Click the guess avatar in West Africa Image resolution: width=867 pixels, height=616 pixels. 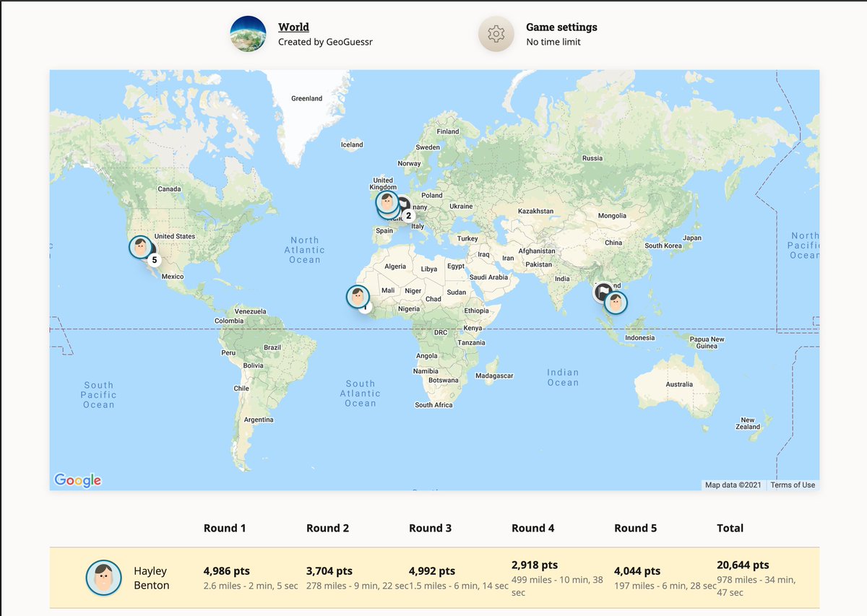(357, 297)
